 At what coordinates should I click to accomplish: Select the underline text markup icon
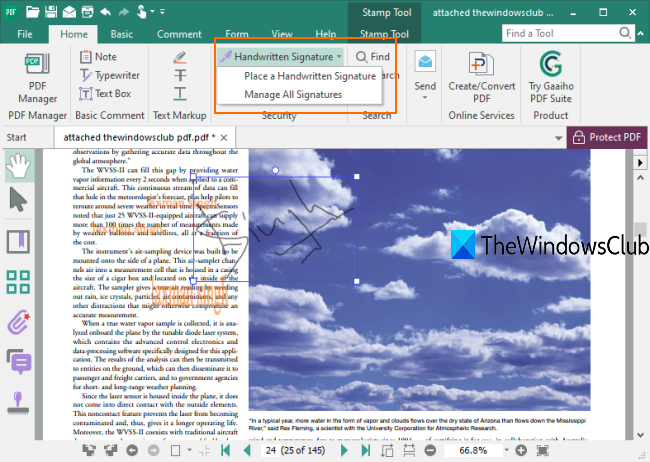click(x=179, y=94)
